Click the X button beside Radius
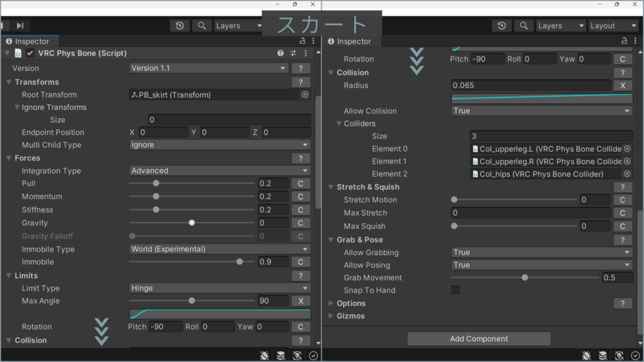 622,85
